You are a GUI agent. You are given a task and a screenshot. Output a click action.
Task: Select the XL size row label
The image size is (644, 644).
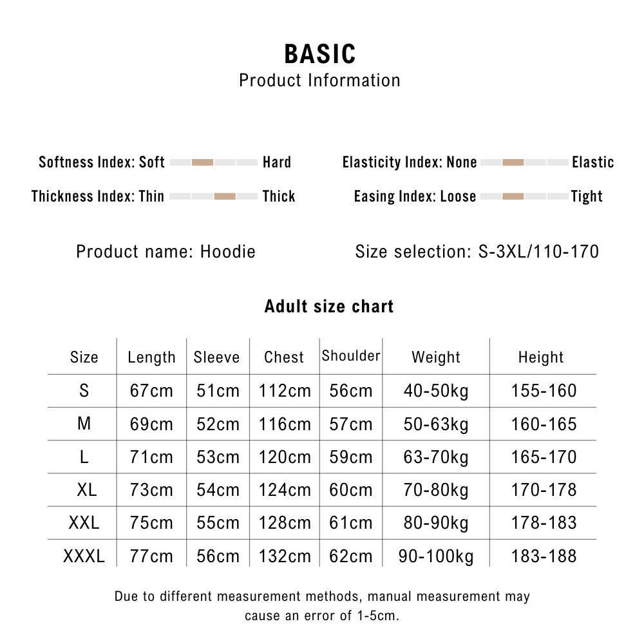(x=86, y=490)
